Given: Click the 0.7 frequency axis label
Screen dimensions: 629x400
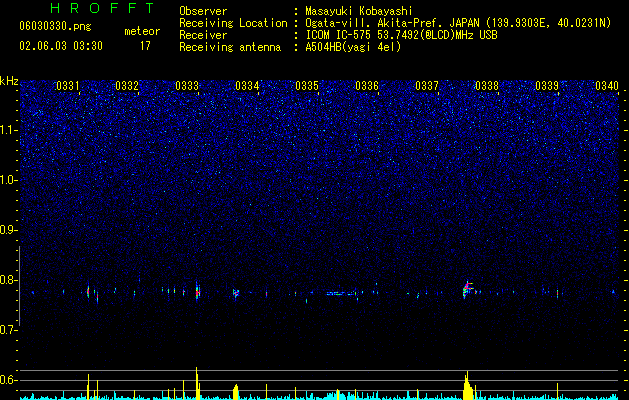Looking at the screenshot, I should pos(9,330).
